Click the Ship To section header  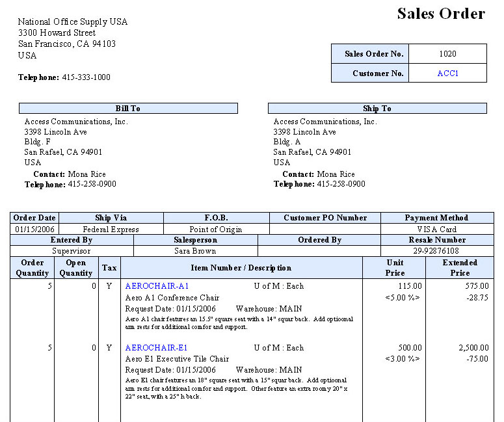[x=377, y=109]
